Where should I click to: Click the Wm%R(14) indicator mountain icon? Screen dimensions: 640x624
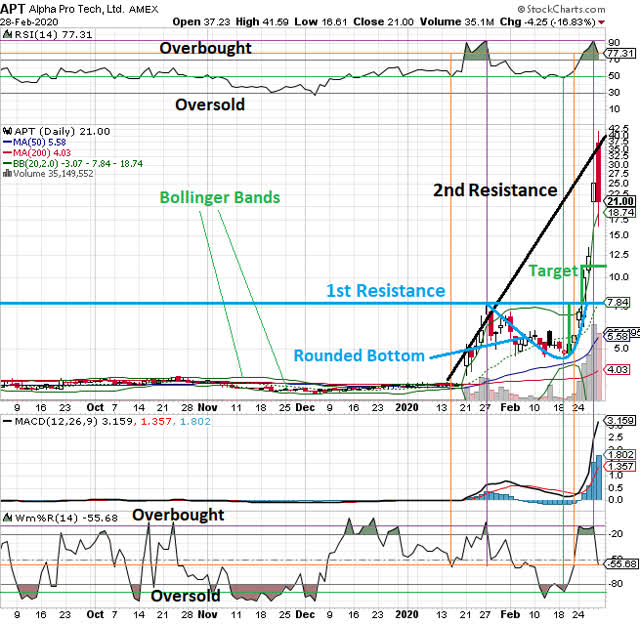pos(8,518)
